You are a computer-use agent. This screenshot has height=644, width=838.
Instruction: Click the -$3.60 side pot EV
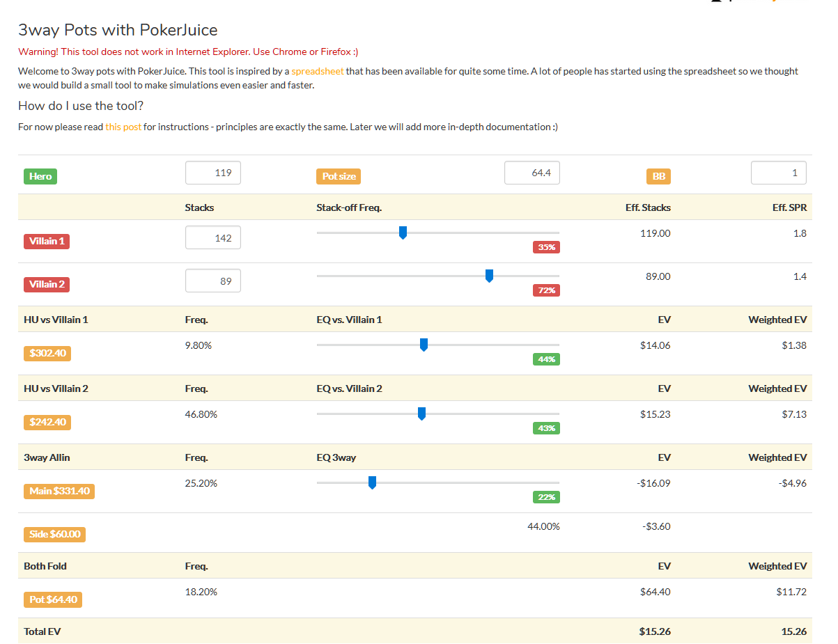coord(656,526)
